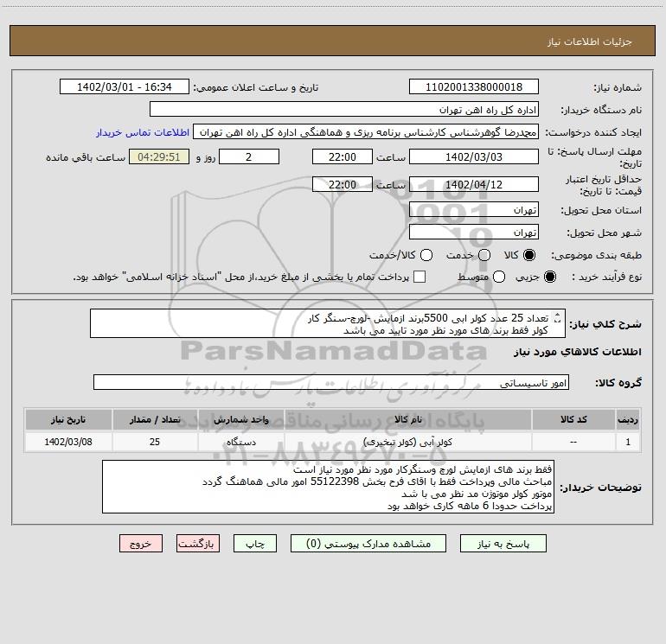Image resolution: width=666 pixels, height=644 pixels.
Task: Click the ایجاد کننده درخواست field
Action: pyautogui.click(x=366, y=132)
